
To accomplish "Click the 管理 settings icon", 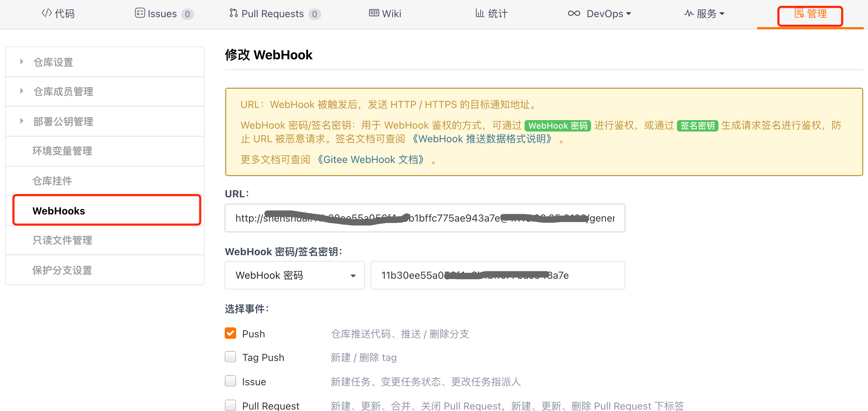I will pos(799,14).
